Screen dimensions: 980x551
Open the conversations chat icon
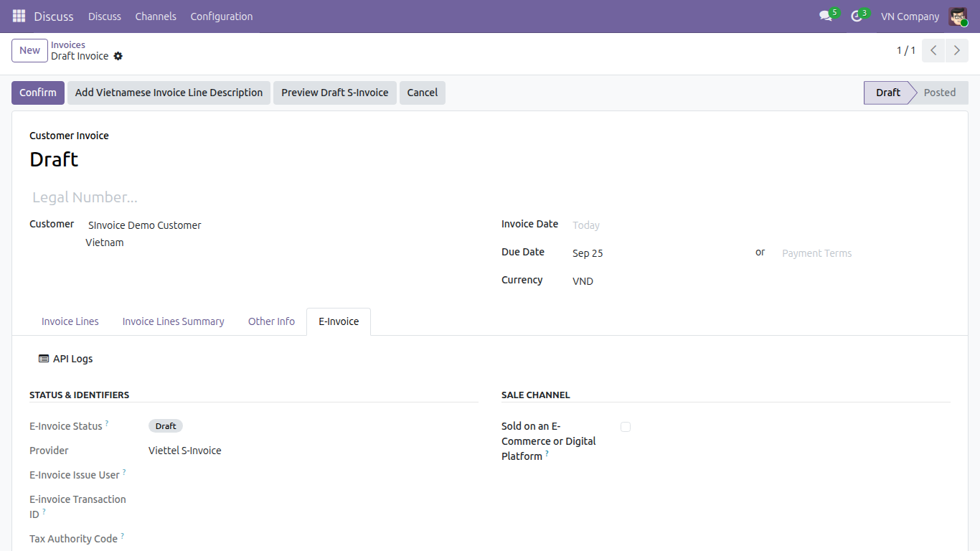826,16
